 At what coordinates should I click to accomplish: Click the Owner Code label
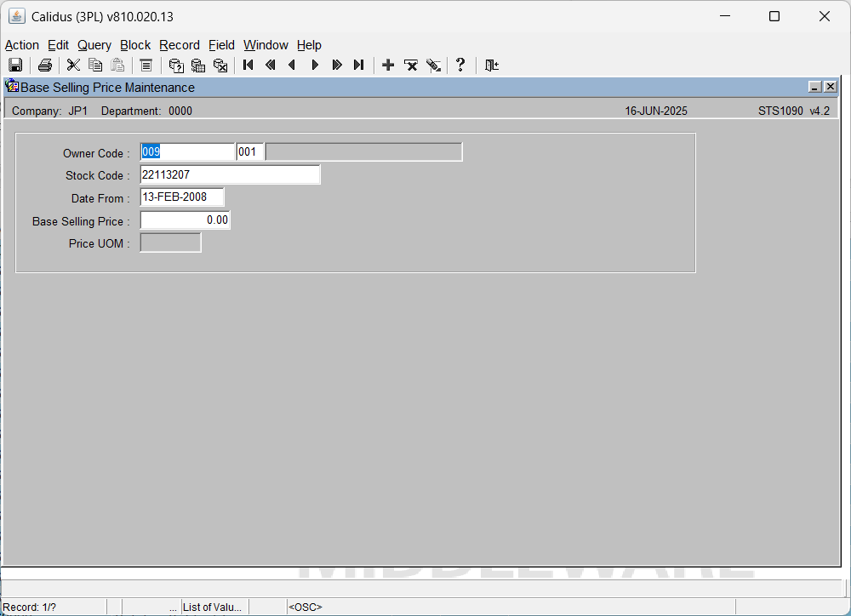[x=96, y=154]
